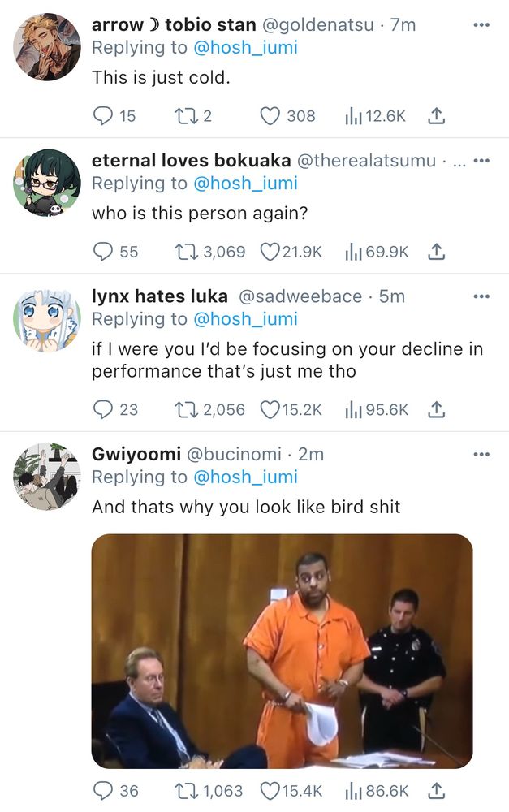View analytics showing 95.6K views
Image resolution: width=509 pixels, height=812 pixels.
coord(354,409)
